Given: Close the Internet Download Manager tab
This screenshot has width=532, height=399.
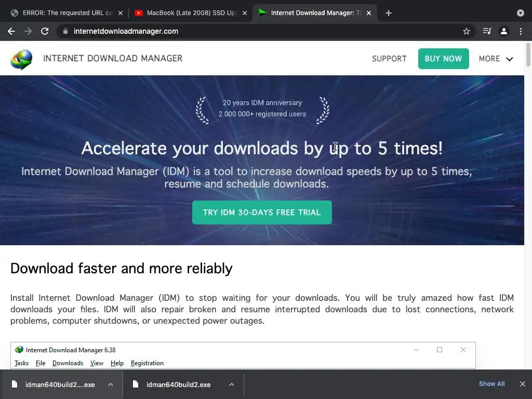Looking at the screenshot, I should coord(369,13).
